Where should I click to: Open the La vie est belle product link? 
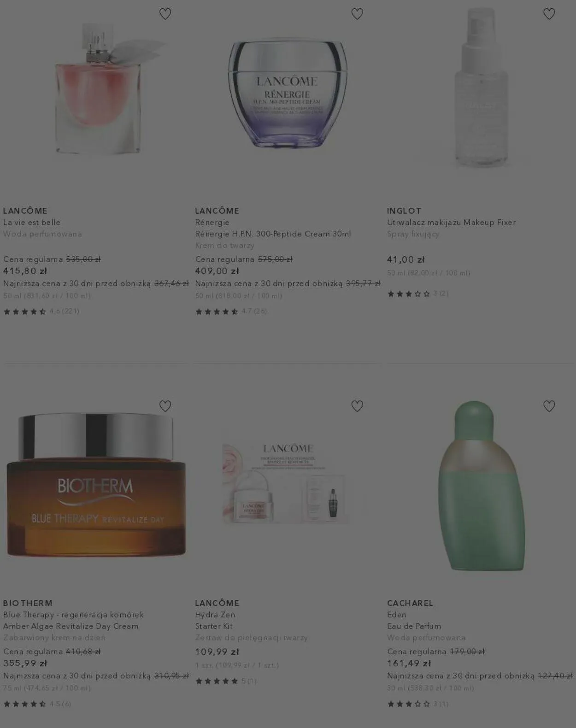tap(32, 222)
